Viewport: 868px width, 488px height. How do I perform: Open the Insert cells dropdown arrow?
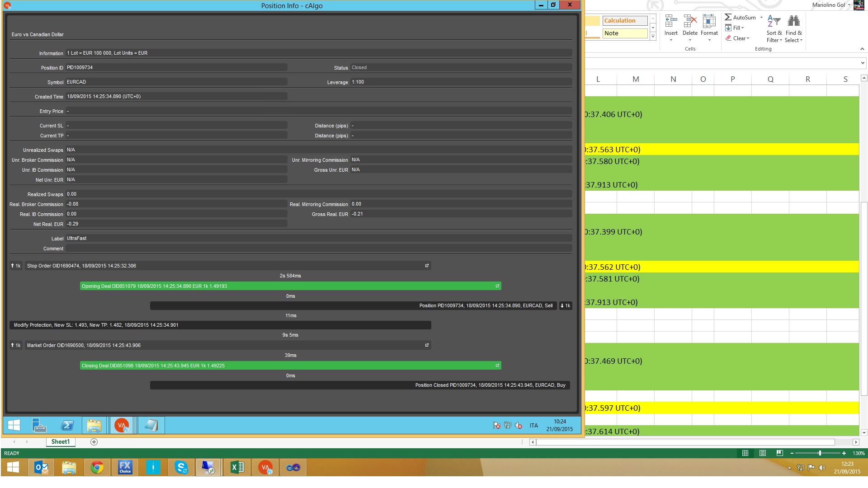671,40
